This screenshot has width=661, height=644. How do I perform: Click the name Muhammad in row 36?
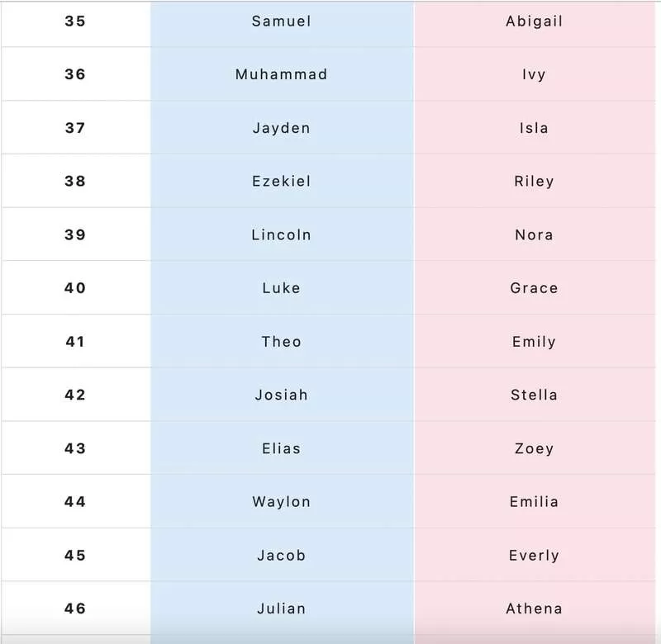click(281, 74)
